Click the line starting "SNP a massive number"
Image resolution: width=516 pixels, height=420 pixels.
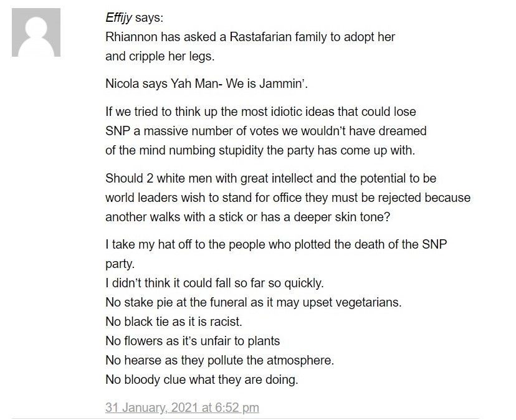click(266, 131)
